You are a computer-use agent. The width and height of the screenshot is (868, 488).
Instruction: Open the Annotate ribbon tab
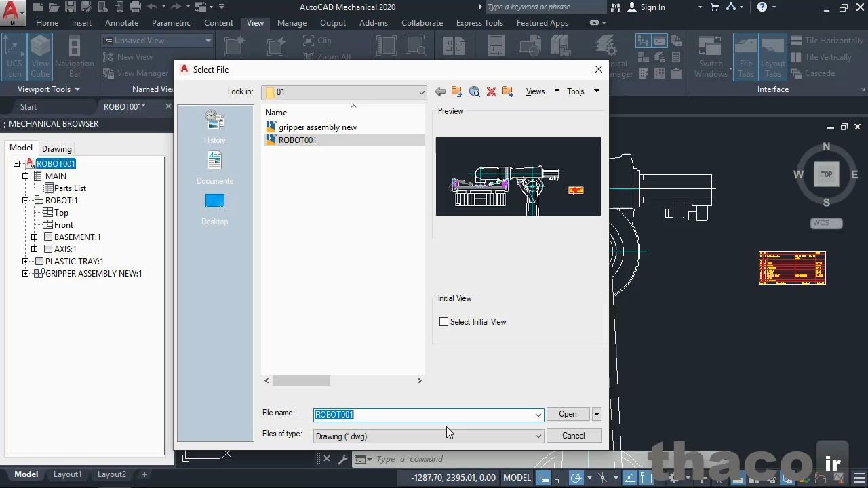[x=121, y=23]
